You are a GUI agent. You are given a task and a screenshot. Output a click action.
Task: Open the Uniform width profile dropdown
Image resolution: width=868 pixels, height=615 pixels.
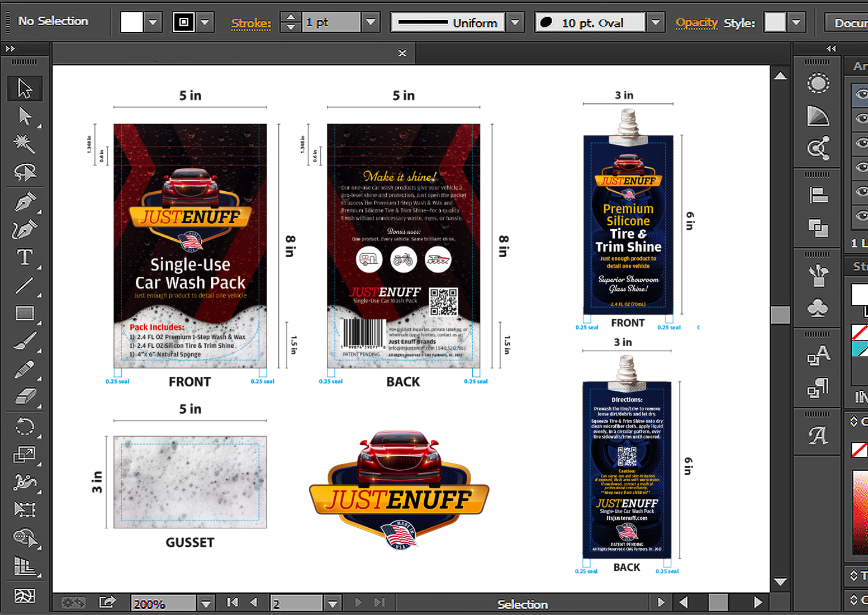click(x=515, y=23)
